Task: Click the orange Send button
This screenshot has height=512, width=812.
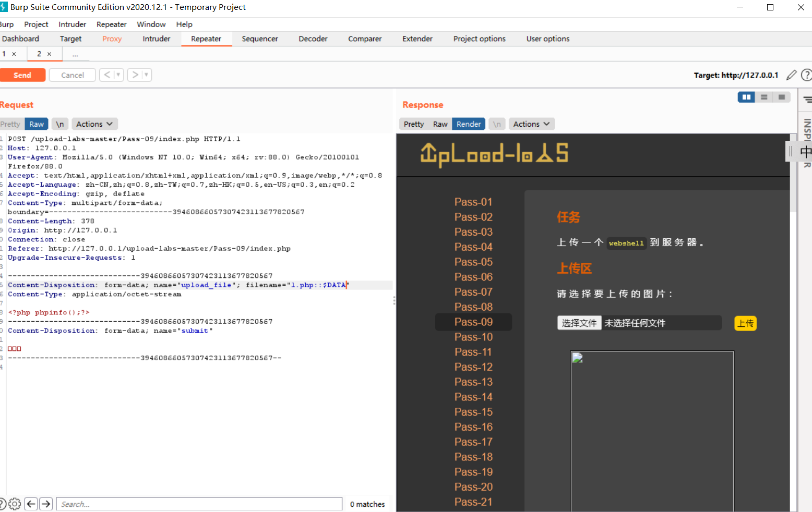Action: (x=22, y=75)
